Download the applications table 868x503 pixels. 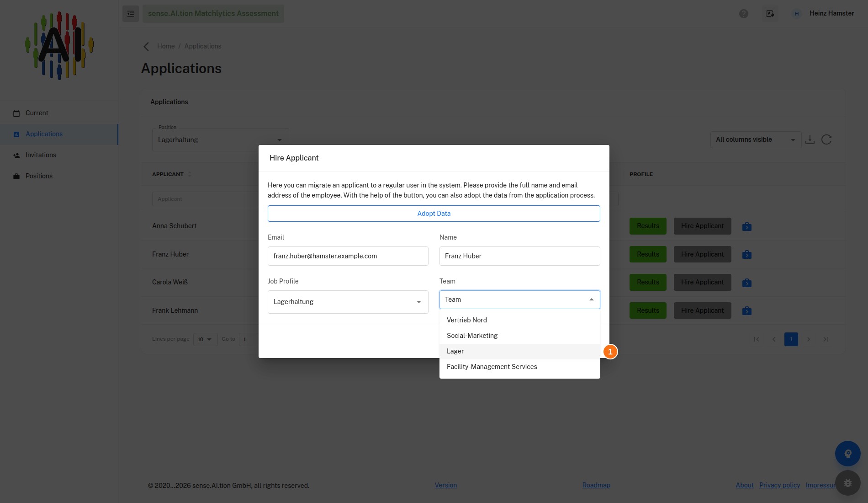(810, 139)
